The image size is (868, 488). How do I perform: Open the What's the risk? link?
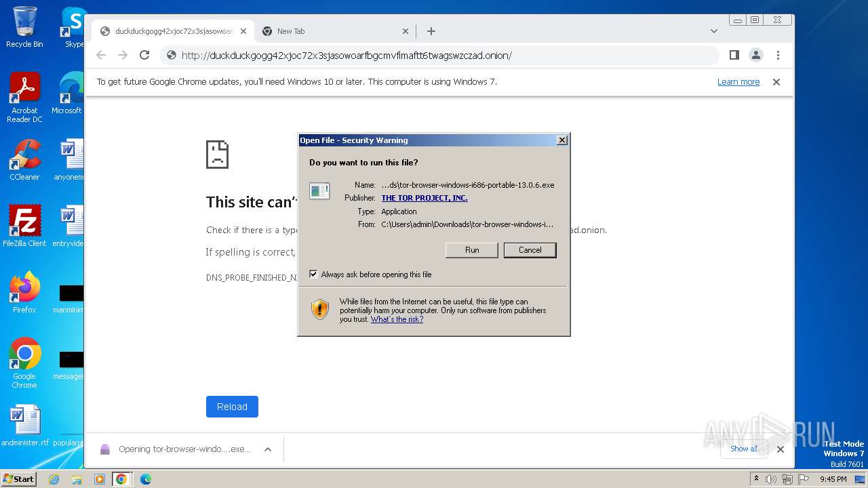click(397, 319)
